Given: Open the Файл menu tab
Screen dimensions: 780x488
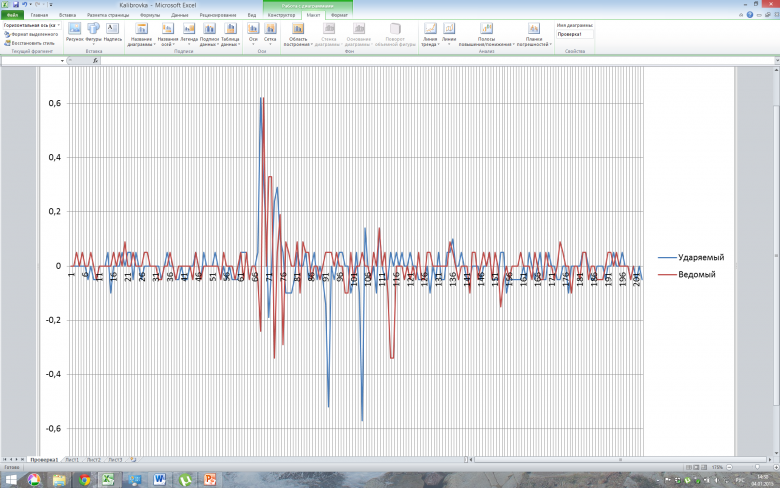Looking at the screenshot, I should [x=15, y=16].
